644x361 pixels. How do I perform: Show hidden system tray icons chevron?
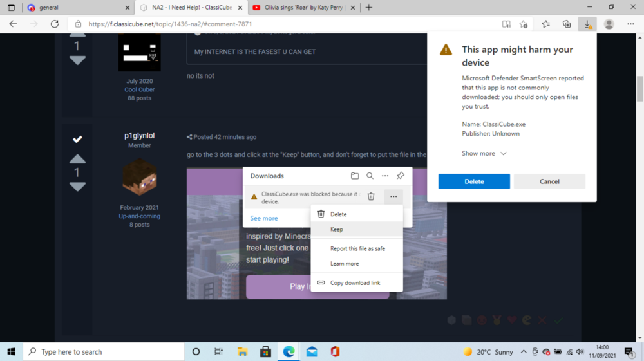(x=524, y=351)
